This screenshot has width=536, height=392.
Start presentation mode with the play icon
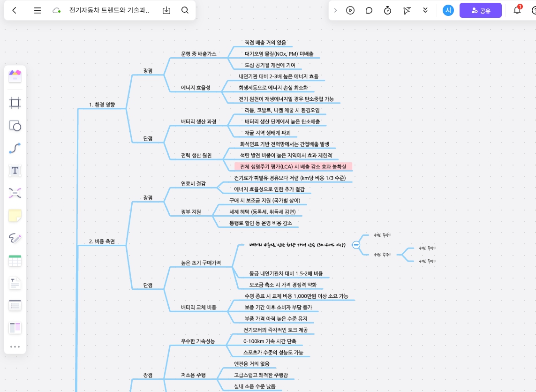pyautogui.click(x=350, y=10)
